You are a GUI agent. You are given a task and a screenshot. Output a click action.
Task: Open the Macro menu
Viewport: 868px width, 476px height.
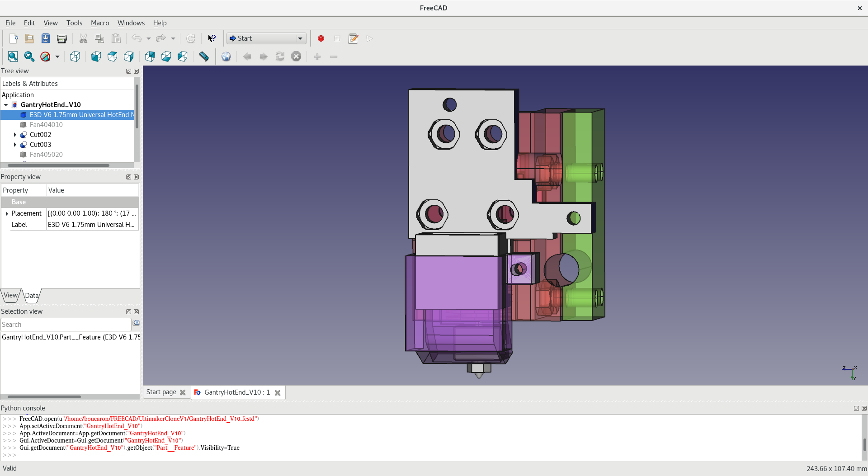point(99,23)
